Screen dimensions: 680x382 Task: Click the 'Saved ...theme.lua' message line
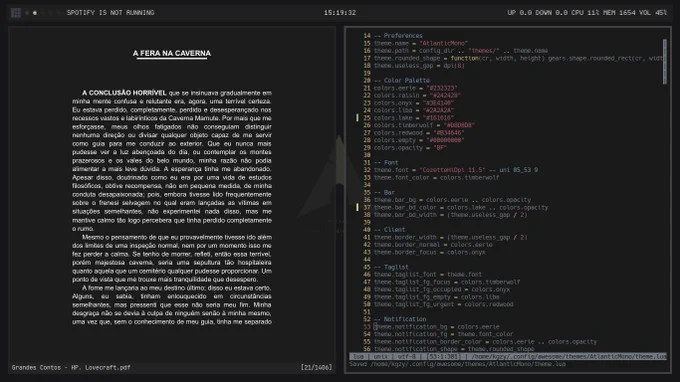(458, 364)
